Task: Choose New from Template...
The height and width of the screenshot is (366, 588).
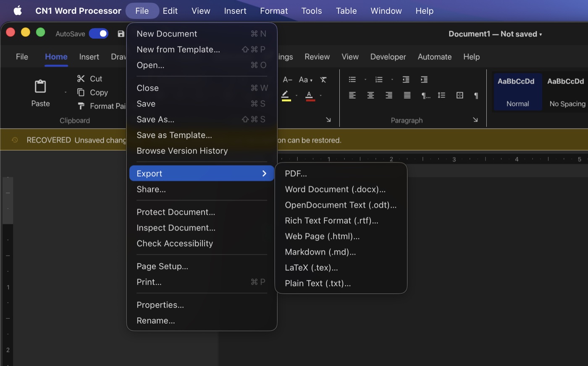Action: 202,50
